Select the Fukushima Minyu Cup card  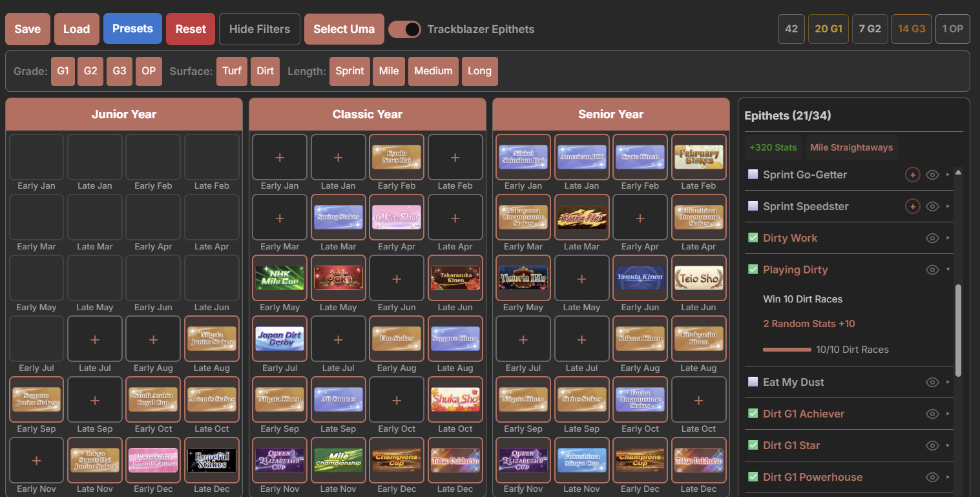[582, 460]
